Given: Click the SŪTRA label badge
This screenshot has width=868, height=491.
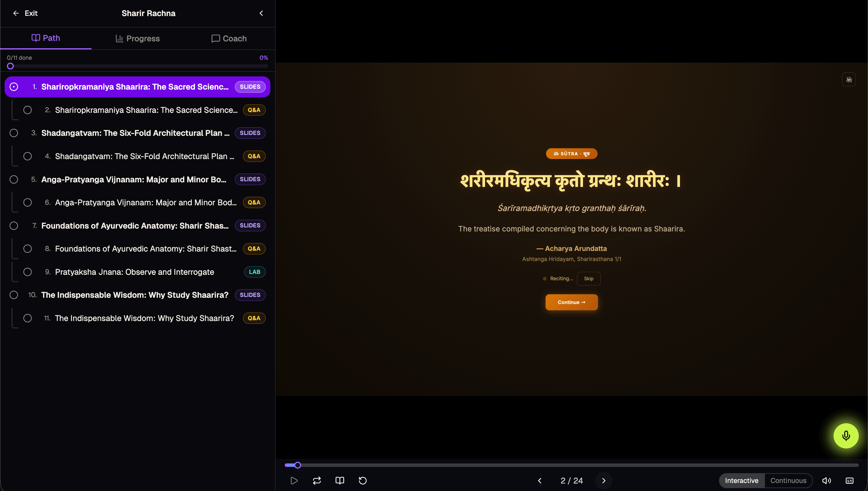Looking at the screenshot, I should (x=572, y=154).
